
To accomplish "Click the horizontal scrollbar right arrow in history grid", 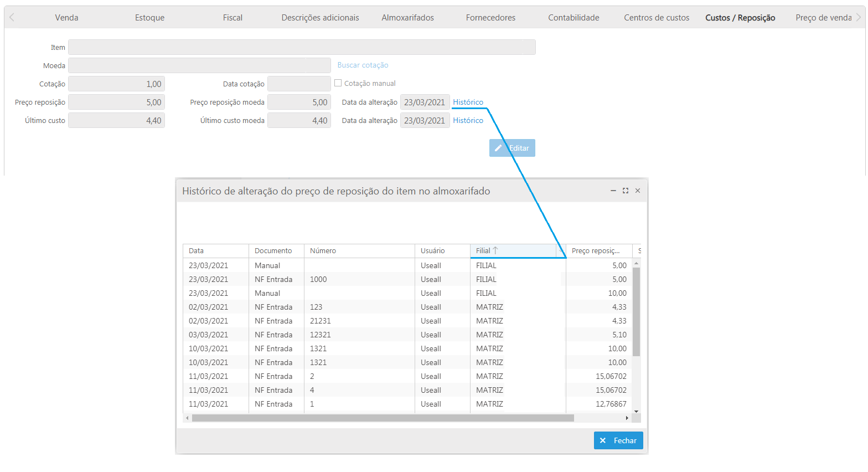I will tap(627, 418).
